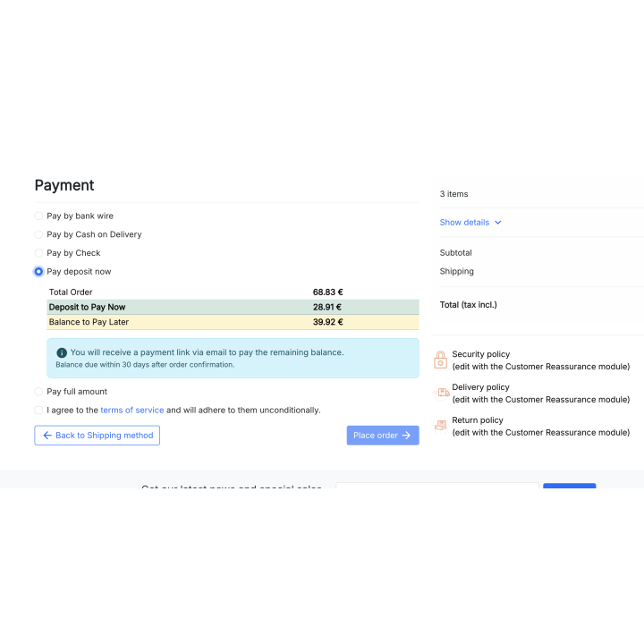
Task: Click the right arrow icon on Place order
Action: click(x=406, y=436)
